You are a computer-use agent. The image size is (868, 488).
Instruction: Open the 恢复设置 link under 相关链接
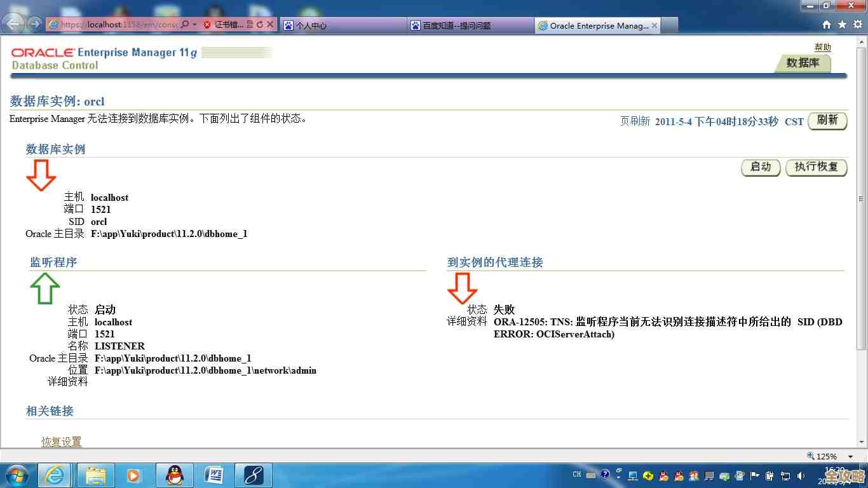pyautogui.click(x=61, y=441)
